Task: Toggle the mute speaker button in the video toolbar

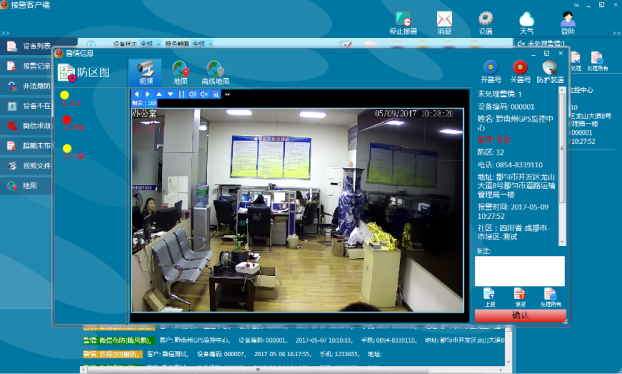Action: (x=204, y=94)
